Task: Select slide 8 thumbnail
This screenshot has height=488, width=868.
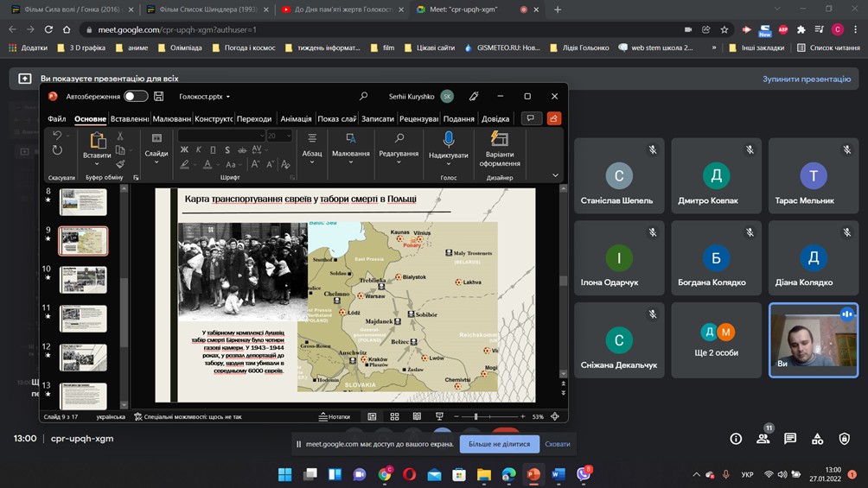Action: coord(83,202)
